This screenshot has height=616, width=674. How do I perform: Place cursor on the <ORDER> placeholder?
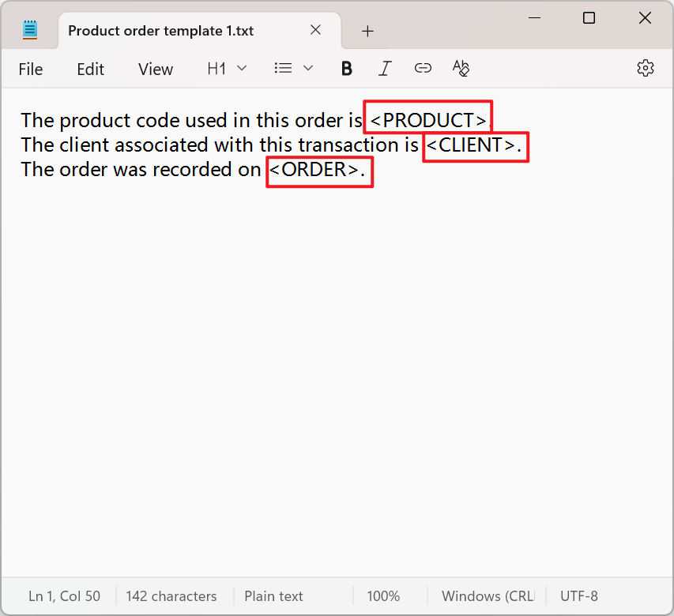[x=314, y=169]
